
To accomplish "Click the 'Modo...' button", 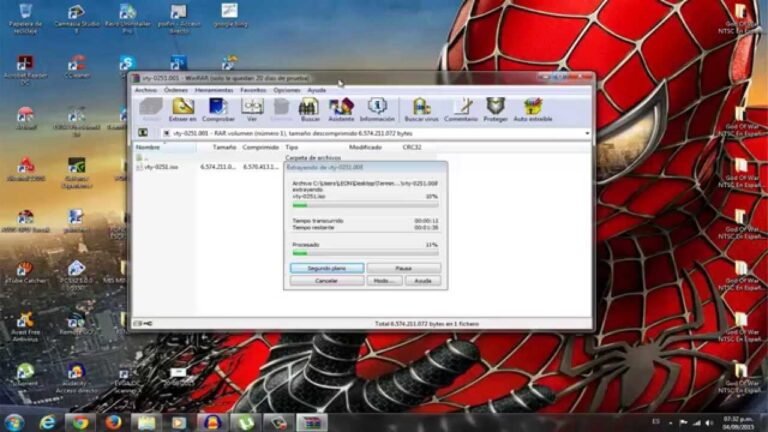I will pos(384,281).
